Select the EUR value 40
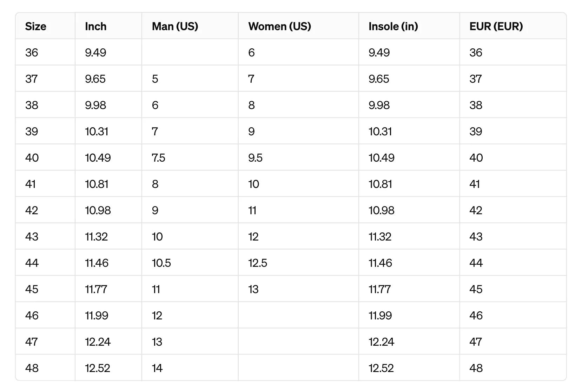Image resolution: width=582 pixels, height=392 pixels. (x=476, y=158)
